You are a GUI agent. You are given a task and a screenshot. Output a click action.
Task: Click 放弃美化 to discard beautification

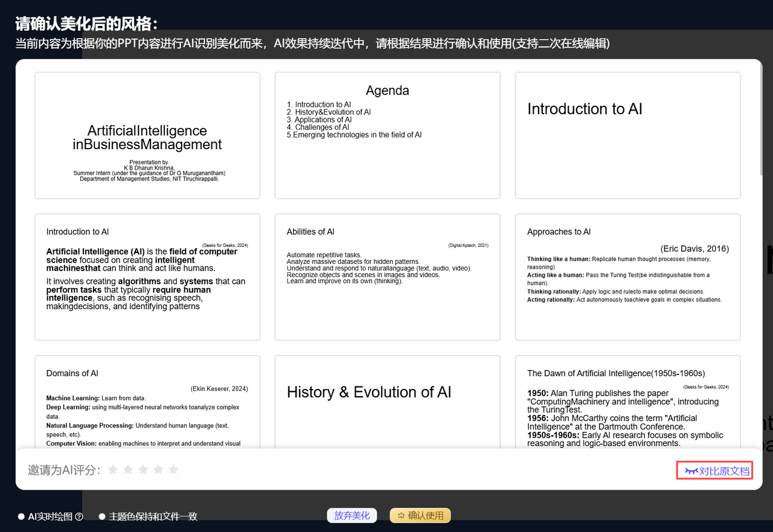coord(352,516)
